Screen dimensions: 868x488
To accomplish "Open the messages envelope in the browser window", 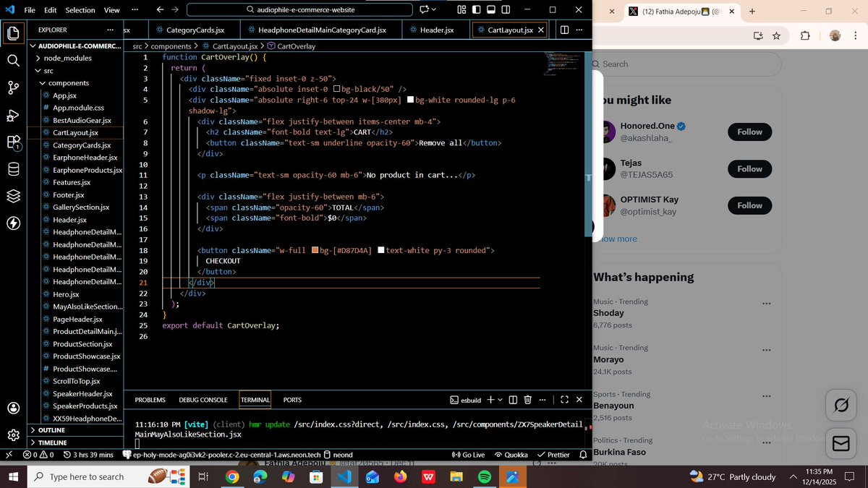I will tap(841, 443).
